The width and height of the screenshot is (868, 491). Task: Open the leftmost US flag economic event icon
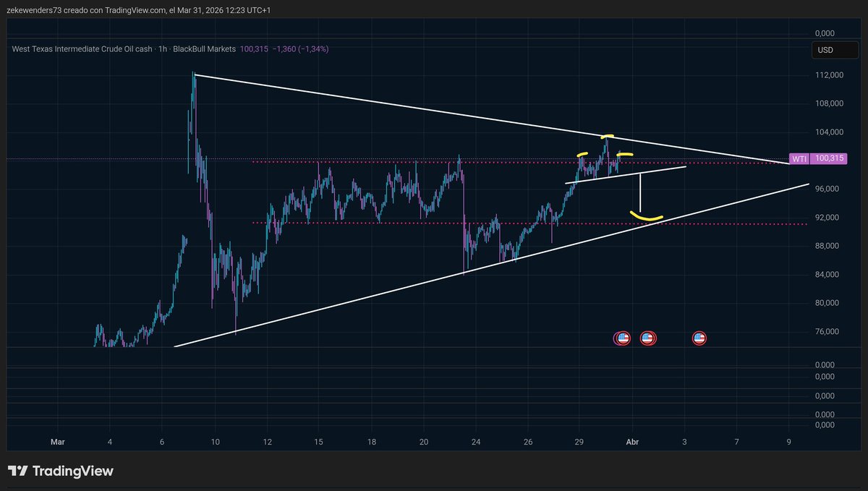tap(623, 338)
